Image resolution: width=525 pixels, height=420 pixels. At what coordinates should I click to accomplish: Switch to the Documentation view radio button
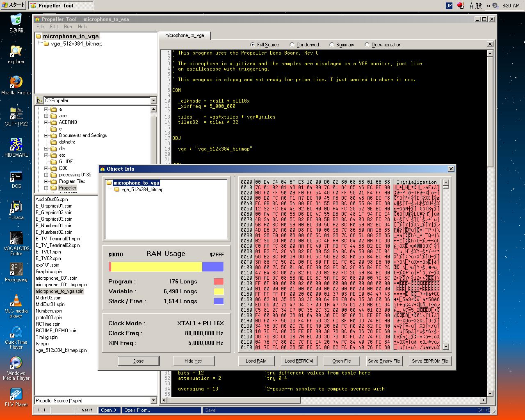[x=367, y=45]
